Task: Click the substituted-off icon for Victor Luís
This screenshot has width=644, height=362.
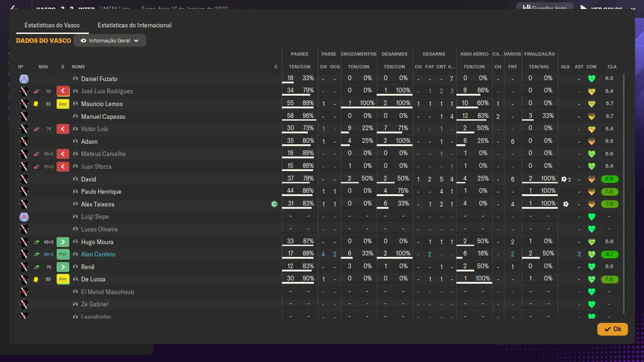Action: tap(63, 129)
